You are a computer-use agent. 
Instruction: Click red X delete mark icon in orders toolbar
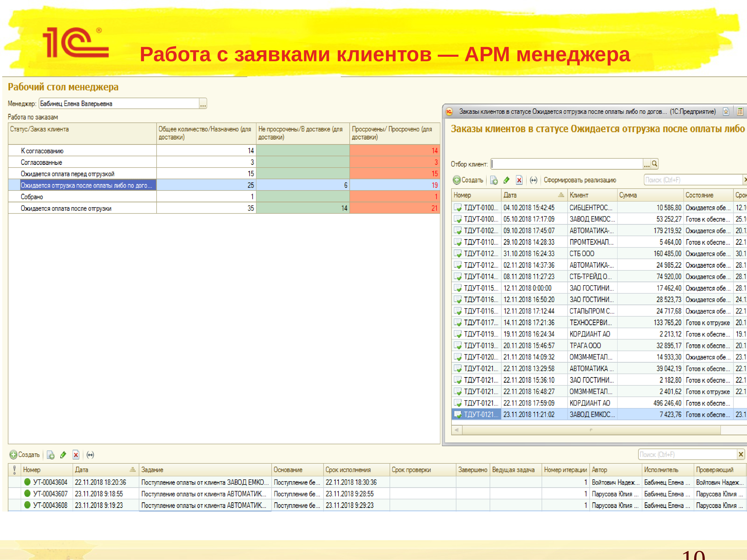click(x=519, y=180)
